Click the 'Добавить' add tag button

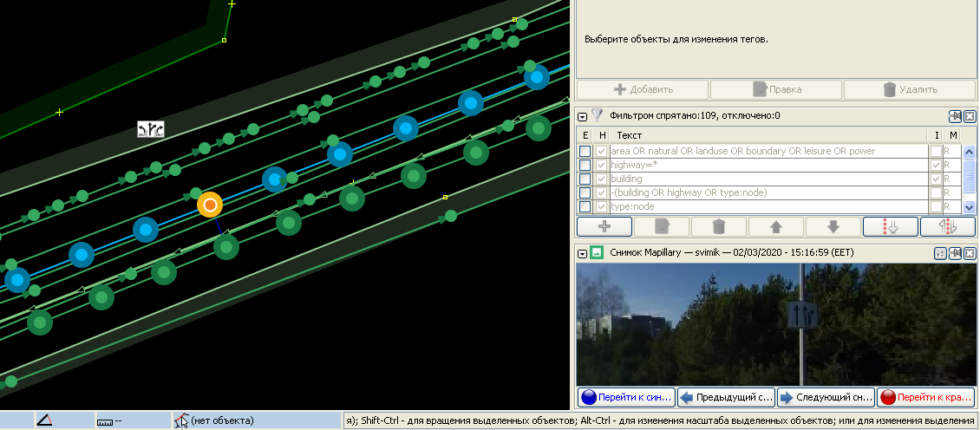click(x=643, y=89)
